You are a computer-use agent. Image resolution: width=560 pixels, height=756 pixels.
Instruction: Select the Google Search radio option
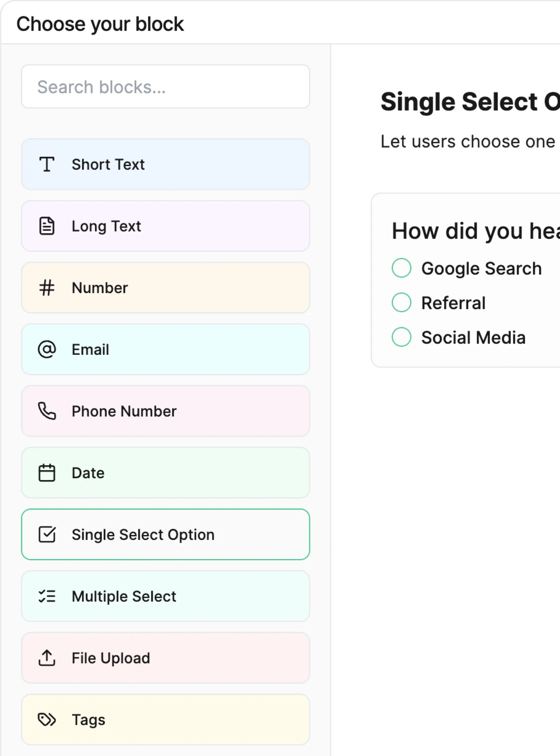(x=402, y=268)
